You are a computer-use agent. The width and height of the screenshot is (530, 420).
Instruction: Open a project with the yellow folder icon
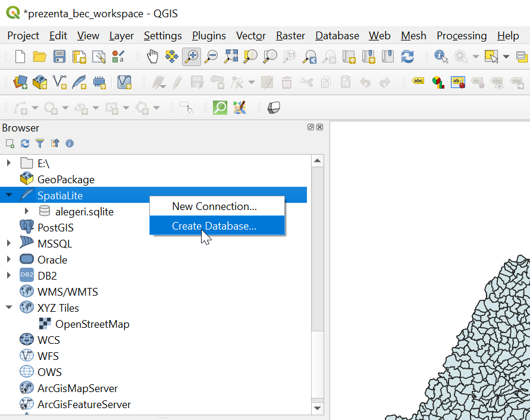(39, 57)
